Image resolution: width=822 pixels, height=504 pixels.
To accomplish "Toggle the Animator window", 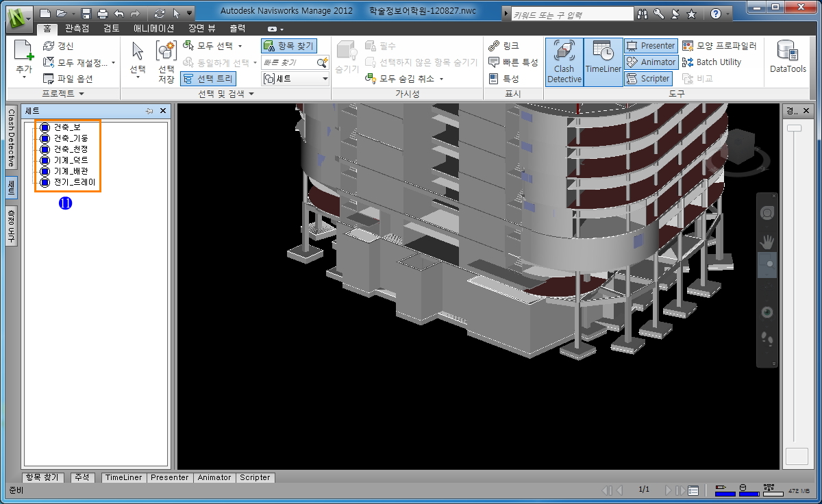I will pos(651,62).
